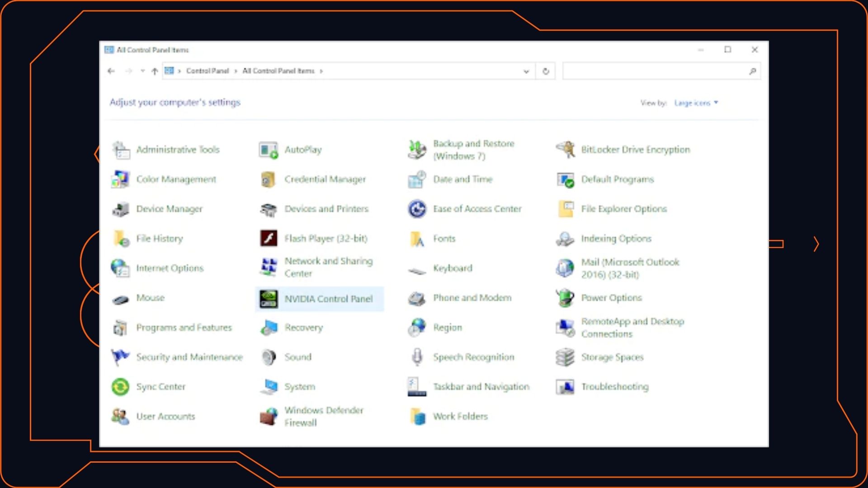Go forward with the Forward arrow

129,71
